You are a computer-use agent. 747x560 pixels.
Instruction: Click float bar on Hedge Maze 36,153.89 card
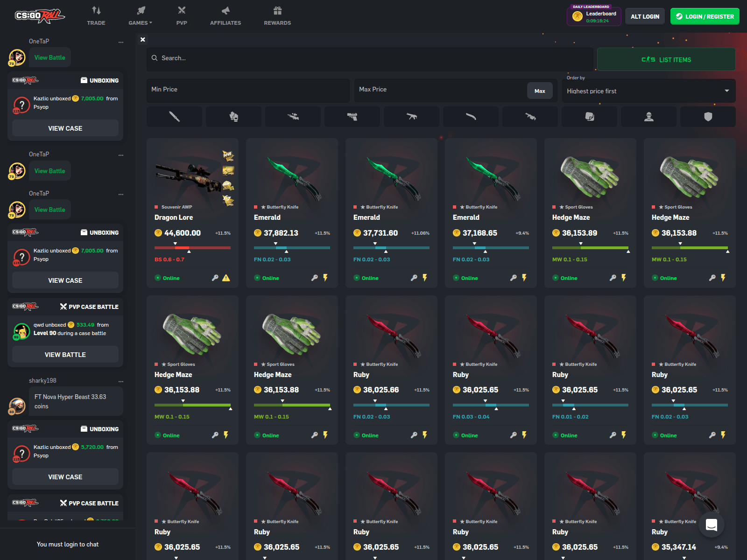(x=590, y=247)
